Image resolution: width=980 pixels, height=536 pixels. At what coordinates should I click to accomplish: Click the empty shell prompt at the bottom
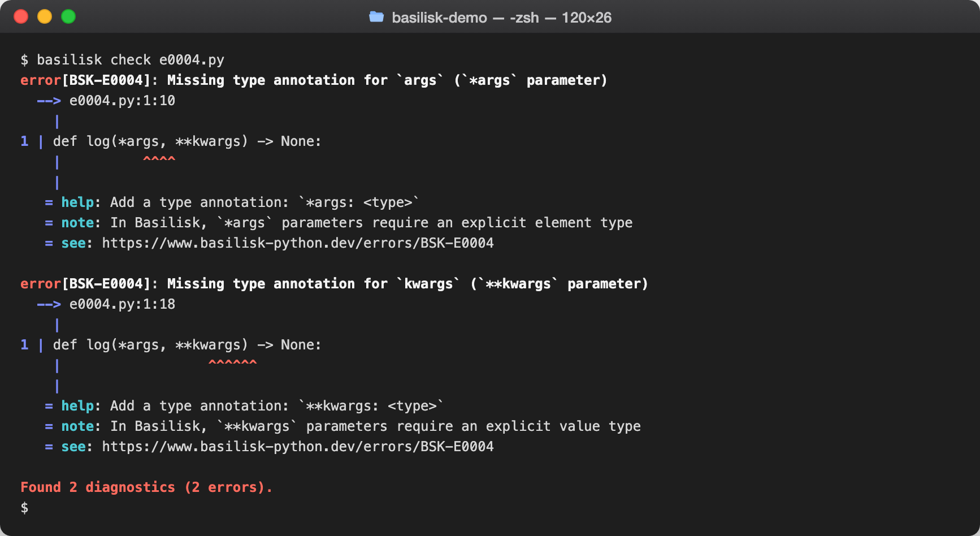tap(24, 508)
